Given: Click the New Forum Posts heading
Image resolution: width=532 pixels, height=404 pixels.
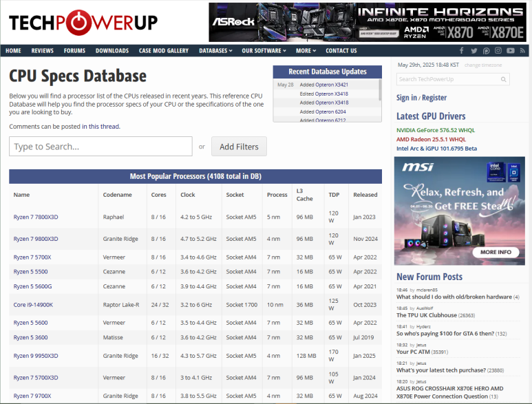Looking at the screenshot, I should 429,277.
